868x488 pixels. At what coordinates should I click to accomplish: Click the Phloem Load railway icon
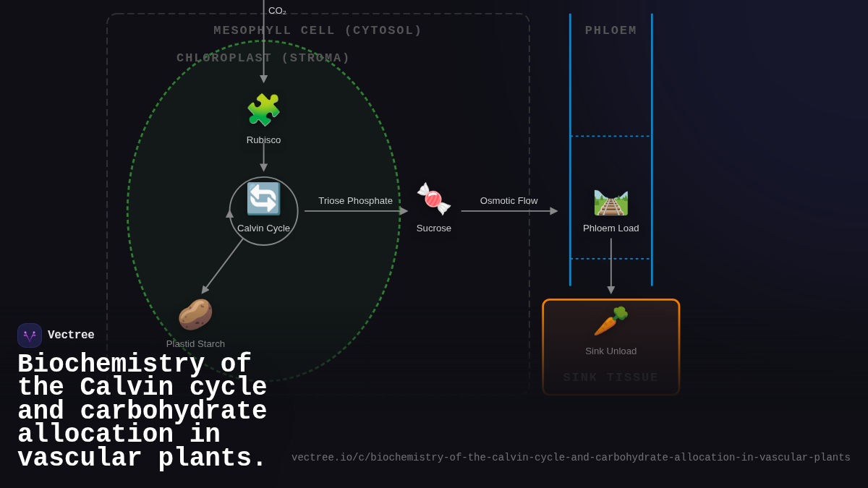click(611, 202)
